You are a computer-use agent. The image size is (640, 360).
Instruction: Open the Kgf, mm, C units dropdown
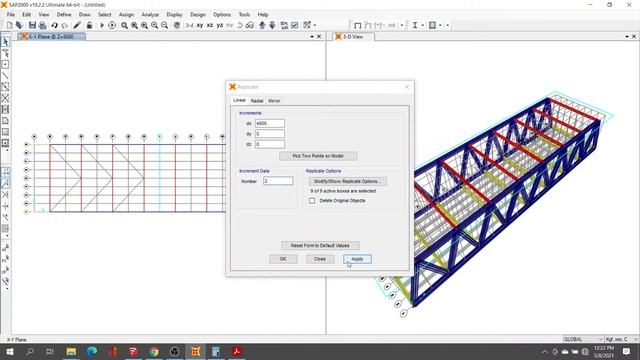click(622, 340)
